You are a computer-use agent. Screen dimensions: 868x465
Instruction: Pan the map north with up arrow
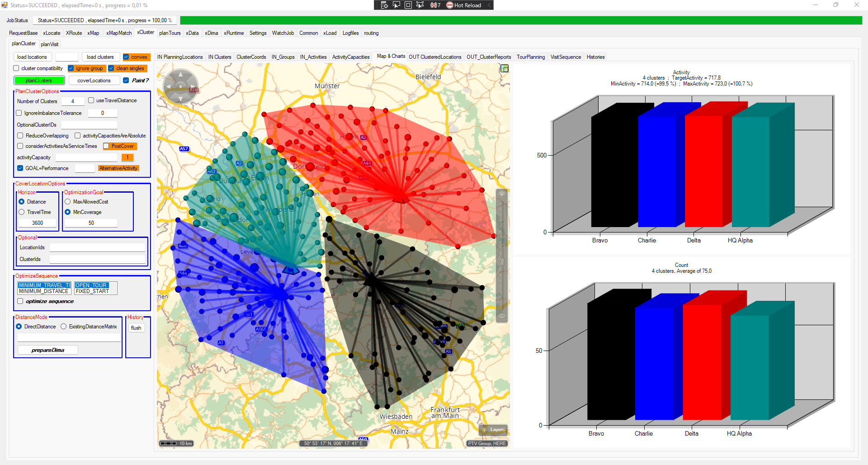tap(181, 75)
